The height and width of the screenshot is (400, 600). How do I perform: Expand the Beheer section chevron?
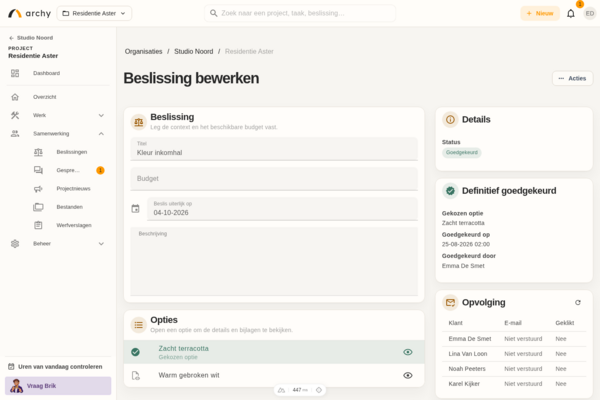coord(101,243)
